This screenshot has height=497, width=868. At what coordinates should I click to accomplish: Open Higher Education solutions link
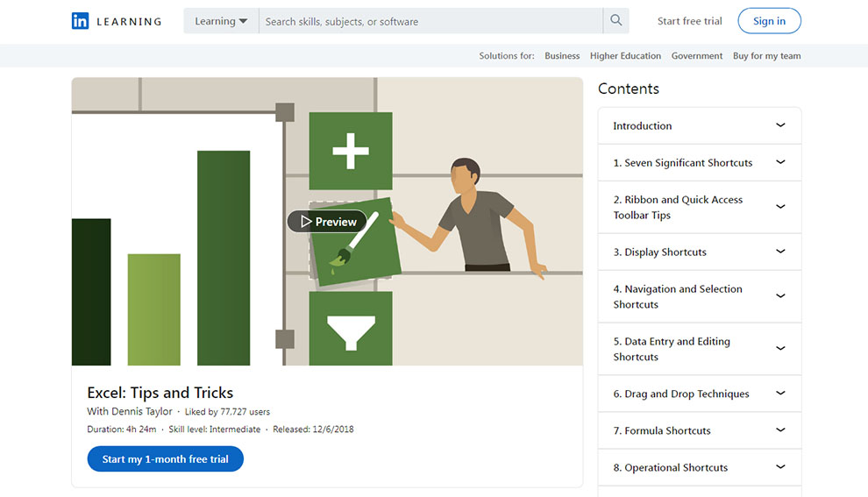625,56
